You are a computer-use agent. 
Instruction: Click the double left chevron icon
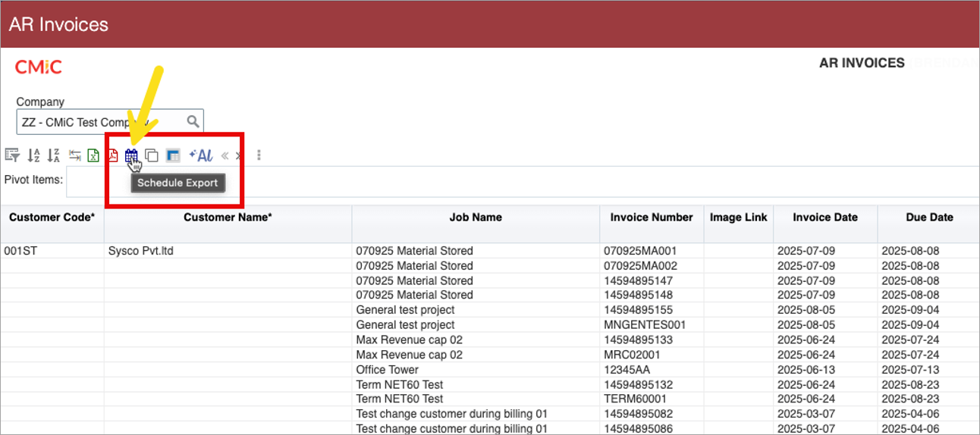coord(225,156)
